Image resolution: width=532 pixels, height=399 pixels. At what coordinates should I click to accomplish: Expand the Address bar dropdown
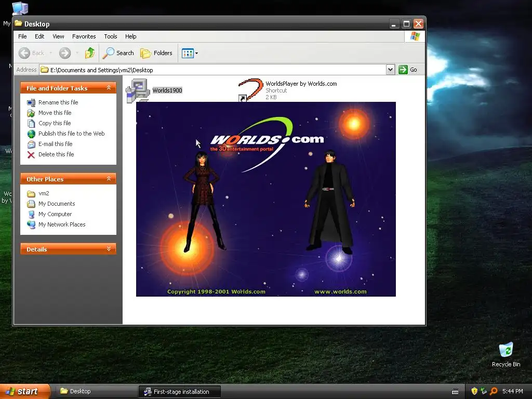(x=390, y=70)
